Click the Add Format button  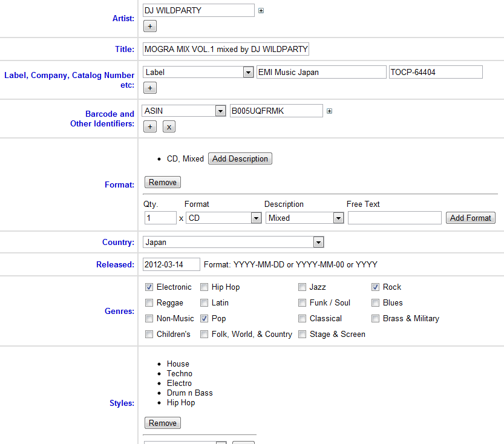pos(471,218)
